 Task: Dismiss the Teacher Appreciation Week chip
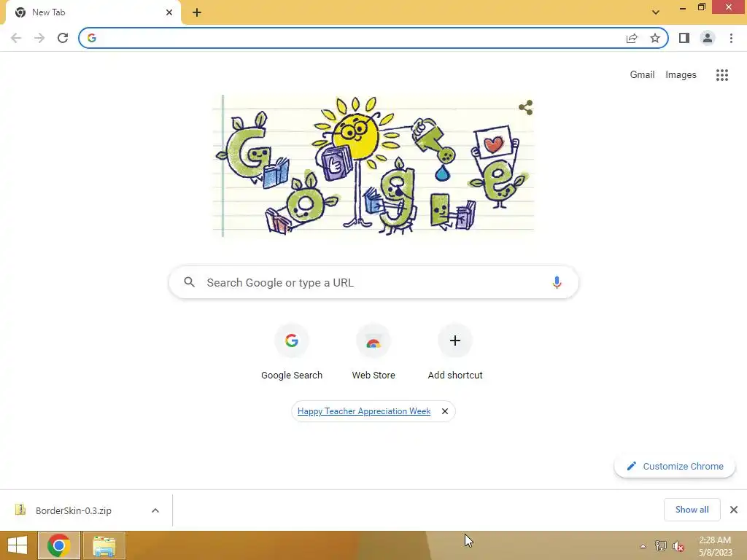[444, 411]
